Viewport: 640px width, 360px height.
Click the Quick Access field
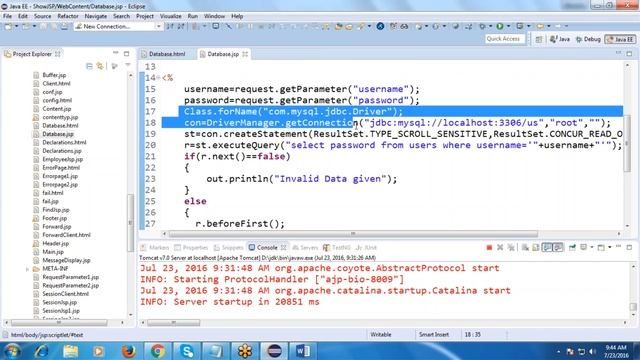[504, 39]
